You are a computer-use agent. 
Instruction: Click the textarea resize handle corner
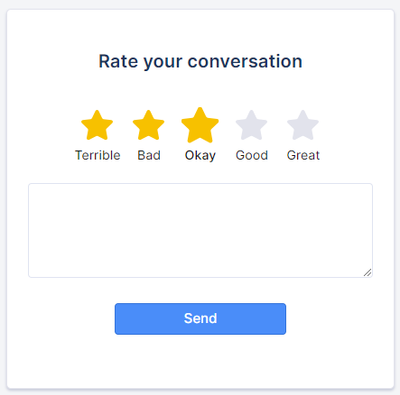367,272
